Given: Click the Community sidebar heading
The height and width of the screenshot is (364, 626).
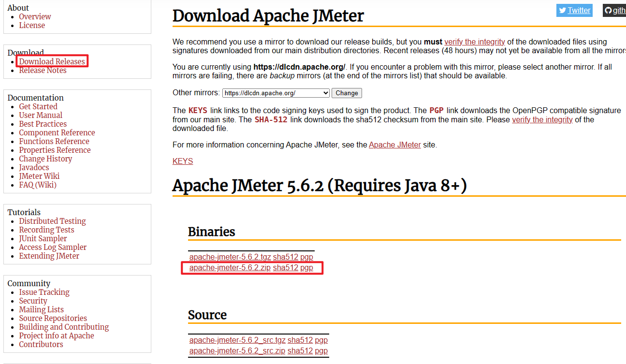Looking at the screenshot, I should pos(29,283).
